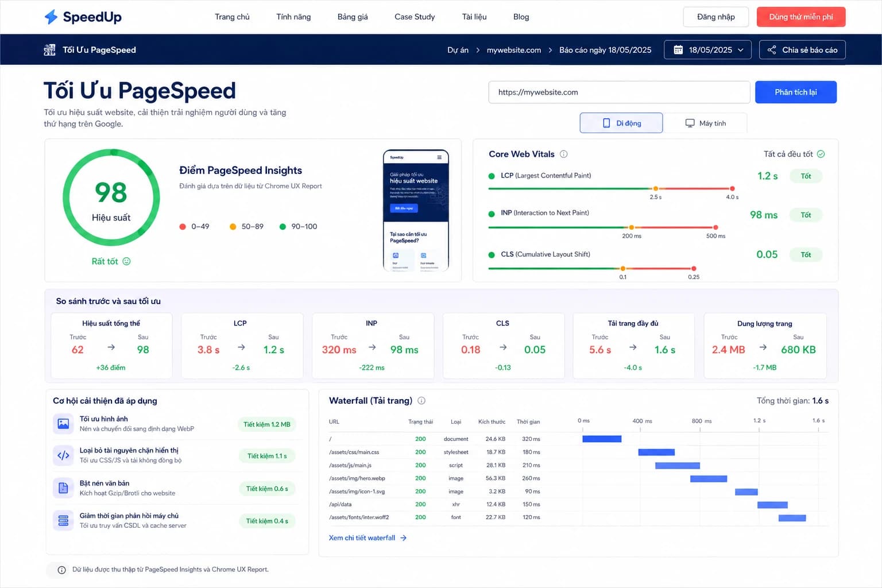The width and height of the screenshot is (882, 588).
Task: Click the hamburger menu icon in the phone preview
Action: pyautogui.click(x=439, y=157)
